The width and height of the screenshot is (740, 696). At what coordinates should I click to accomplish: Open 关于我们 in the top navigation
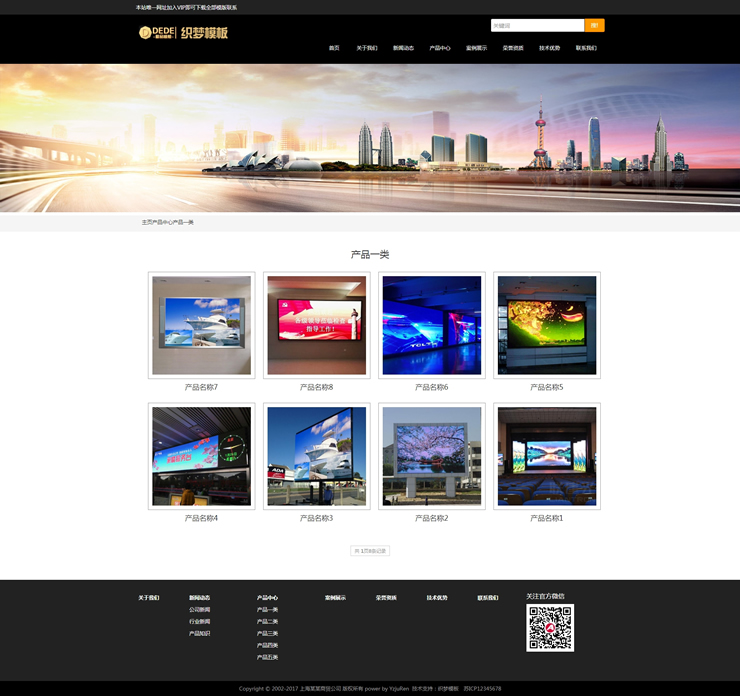click(367, 48)
